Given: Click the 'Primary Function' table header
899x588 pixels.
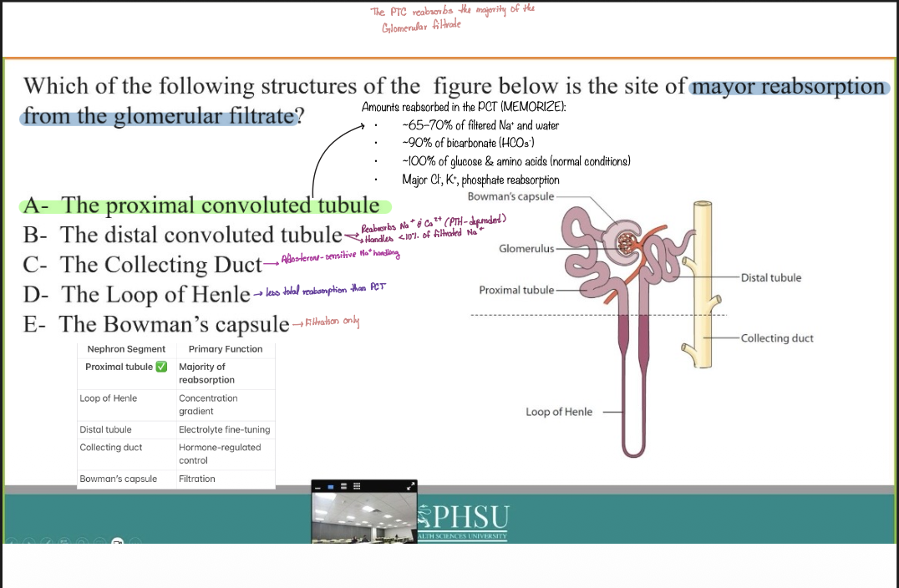Looking at the screenshot, I should [226, 349].
